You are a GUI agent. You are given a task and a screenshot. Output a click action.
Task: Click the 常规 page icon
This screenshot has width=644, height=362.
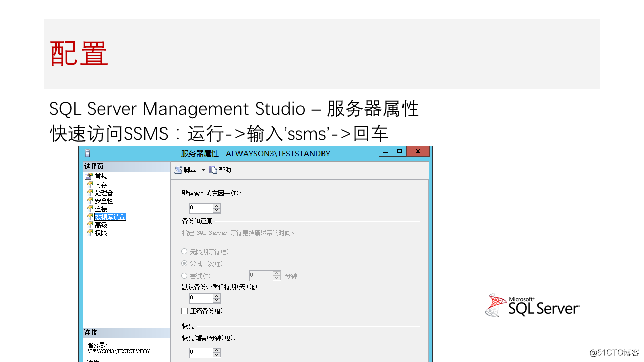click(89, 176)
